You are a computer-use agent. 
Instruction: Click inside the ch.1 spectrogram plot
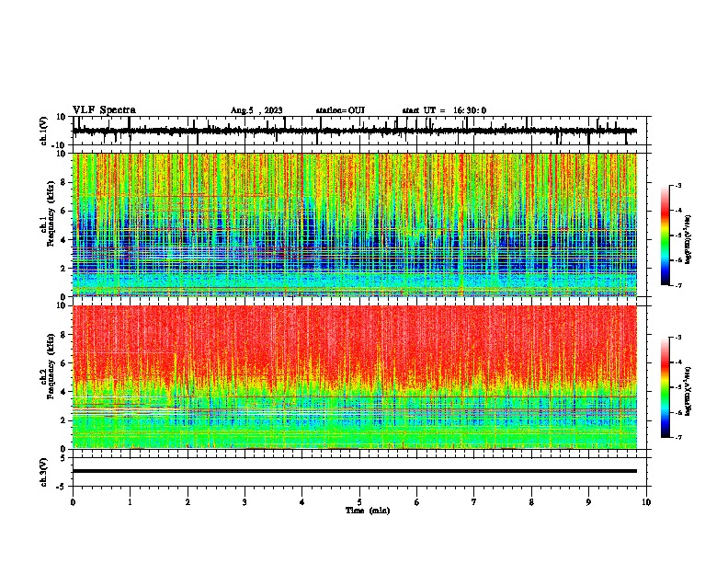355,224
